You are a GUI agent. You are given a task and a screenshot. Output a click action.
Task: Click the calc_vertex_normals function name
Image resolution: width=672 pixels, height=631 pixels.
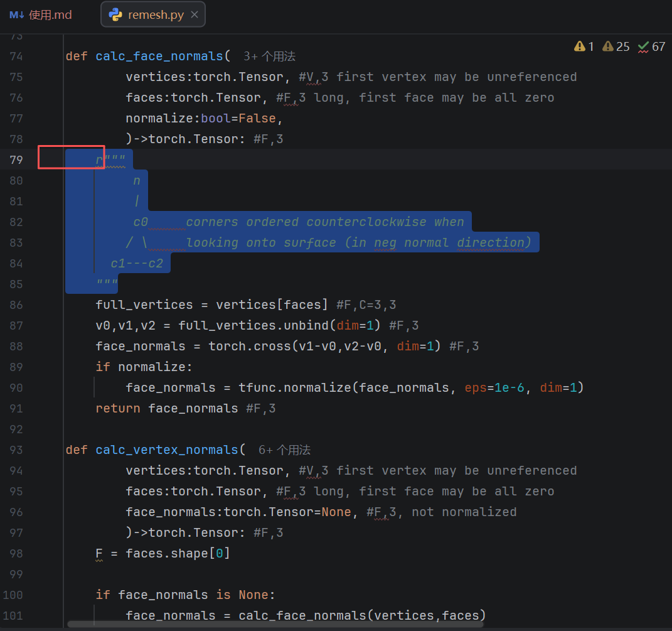coord(167,450)
